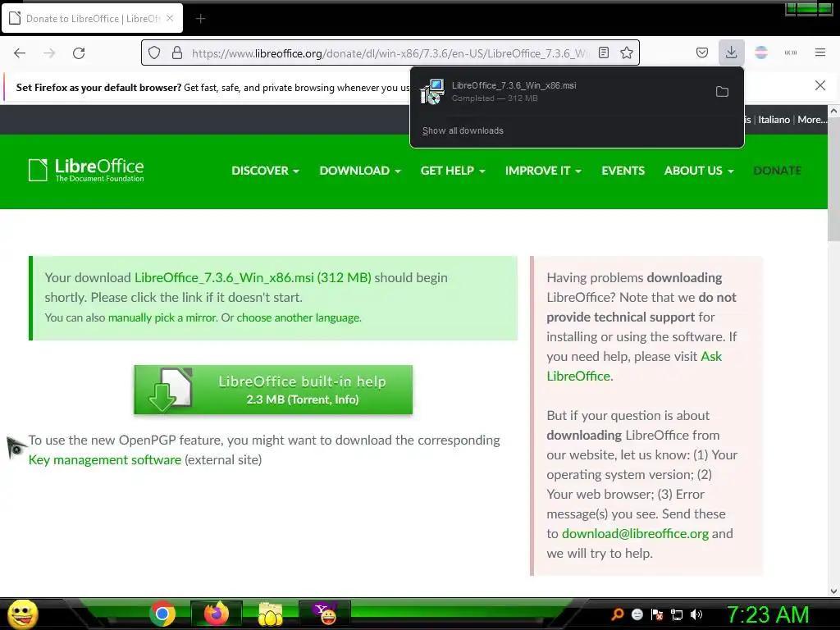Open a new tab with plus button

pyautogui.click(x=200, y=19)
